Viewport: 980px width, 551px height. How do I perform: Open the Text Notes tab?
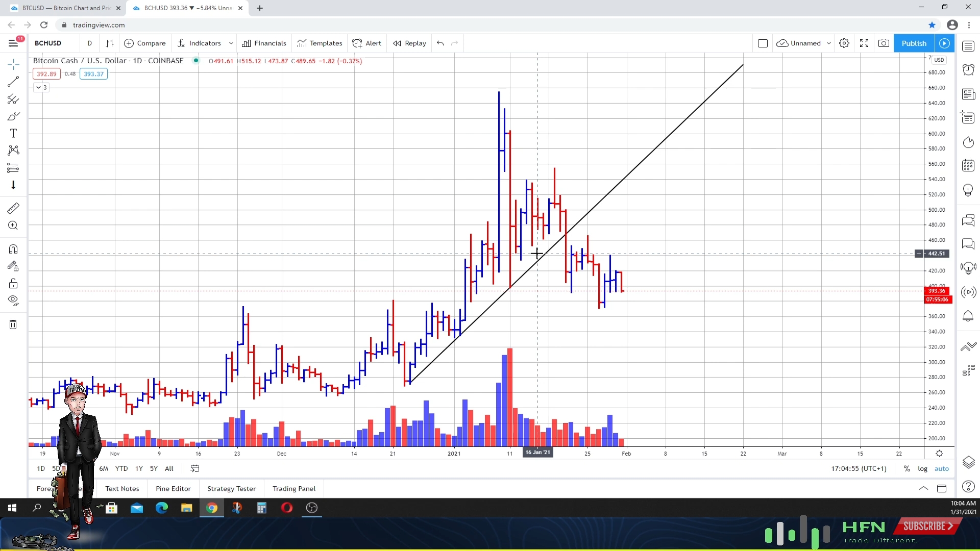pyautogui.click(x=122, y=489)
